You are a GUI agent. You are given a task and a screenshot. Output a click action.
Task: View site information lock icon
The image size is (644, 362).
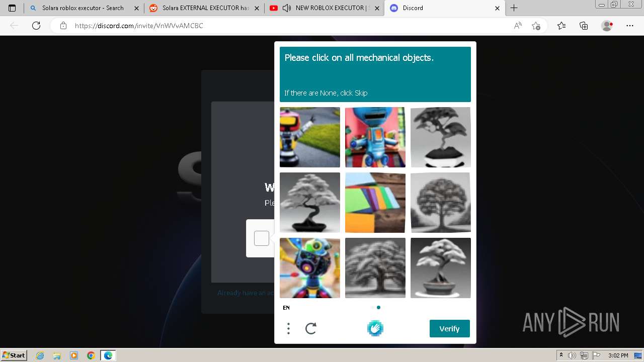click(x=63, y=26)
